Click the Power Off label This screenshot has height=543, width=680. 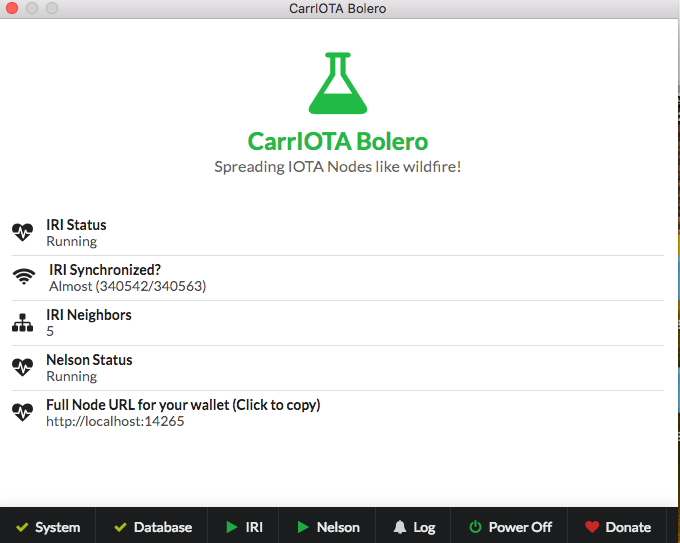[x=520, y=527]
